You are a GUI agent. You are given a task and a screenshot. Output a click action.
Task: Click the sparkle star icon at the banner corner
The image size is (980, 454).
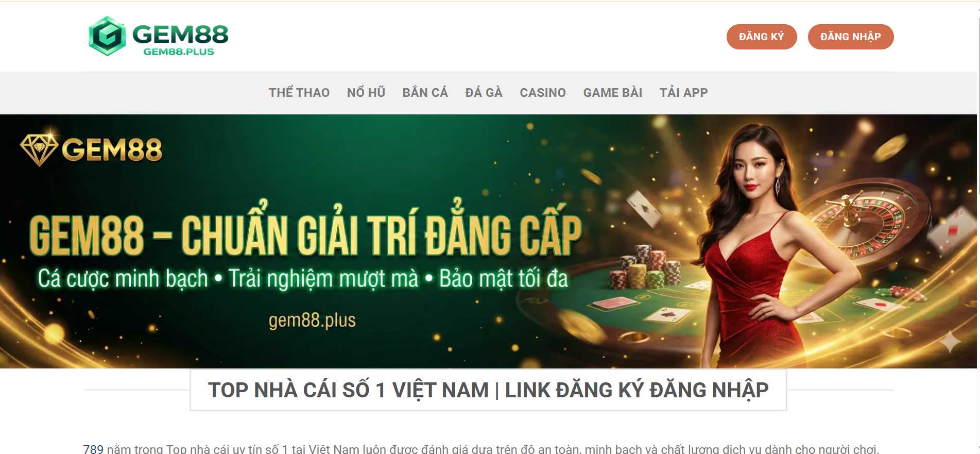point(950,341)
